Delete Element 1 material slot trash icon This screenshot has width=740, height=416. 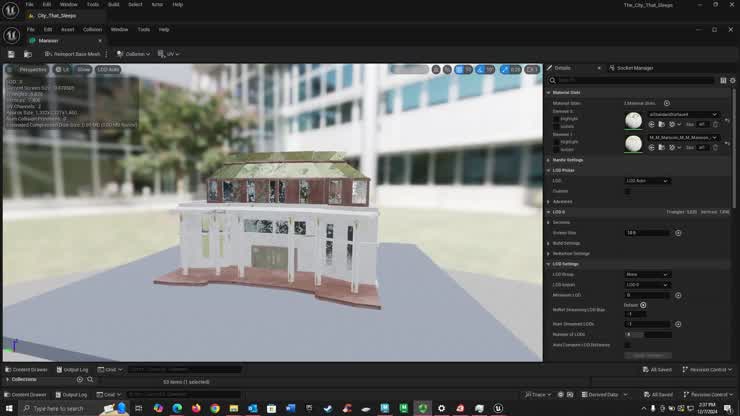click(714, 147)
